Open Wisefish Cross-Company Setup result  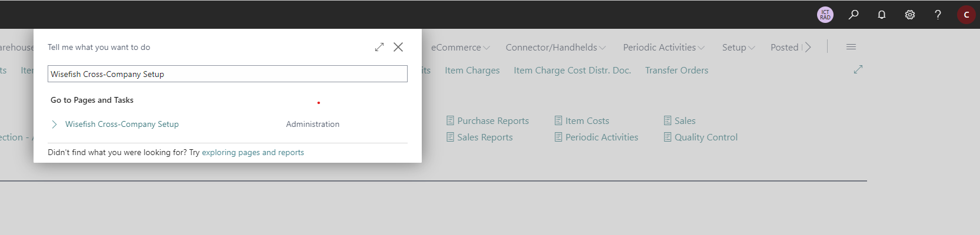tap(122, 124)
